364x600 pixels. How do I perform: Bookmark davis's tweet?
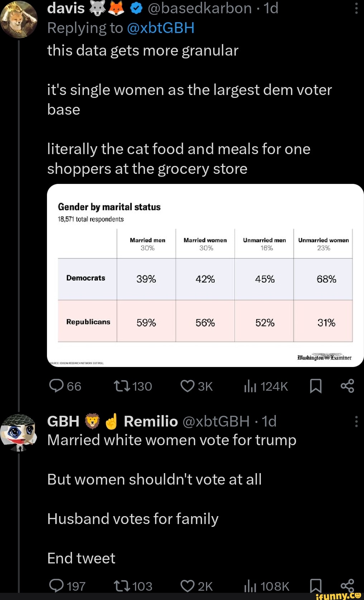click(x=316, y=386)
